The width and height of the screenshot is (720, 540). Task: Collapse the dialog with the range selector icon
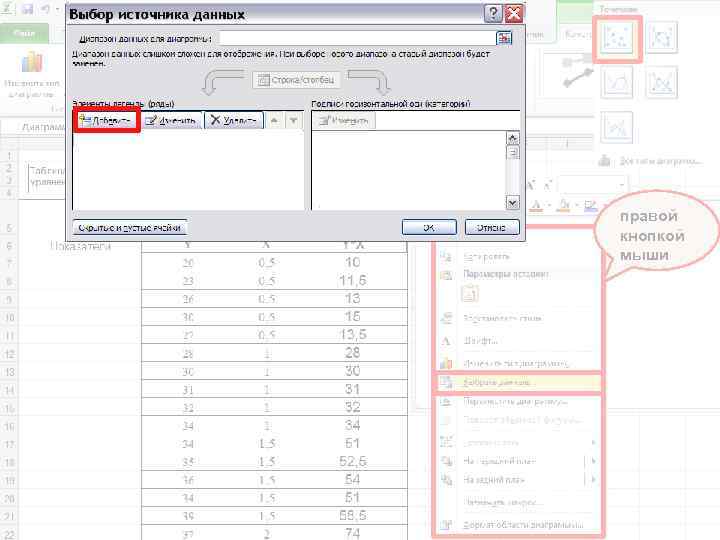504,38
